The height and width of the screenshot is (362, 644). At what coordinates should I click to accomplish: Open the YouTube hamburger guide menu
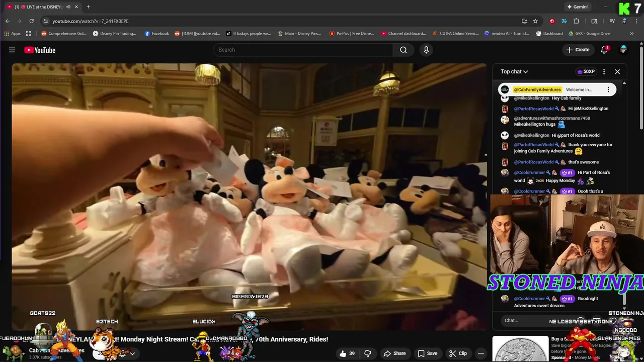(x=12, y=50)
